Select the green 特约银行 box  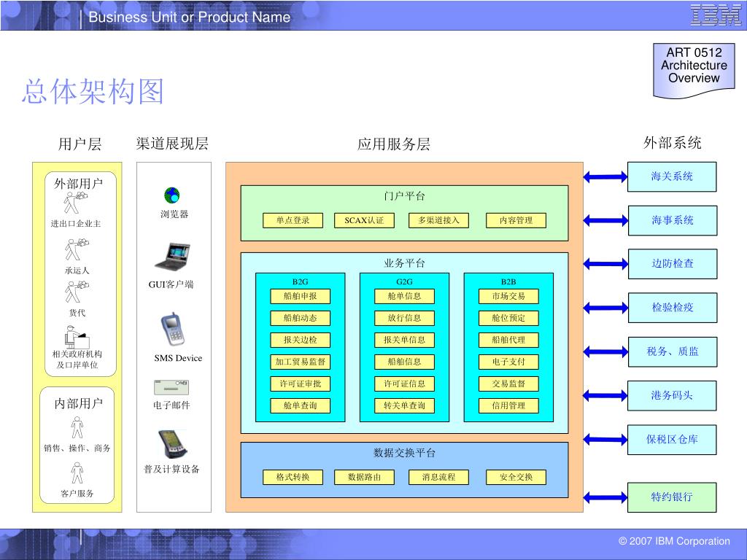(x=672, y=497)
